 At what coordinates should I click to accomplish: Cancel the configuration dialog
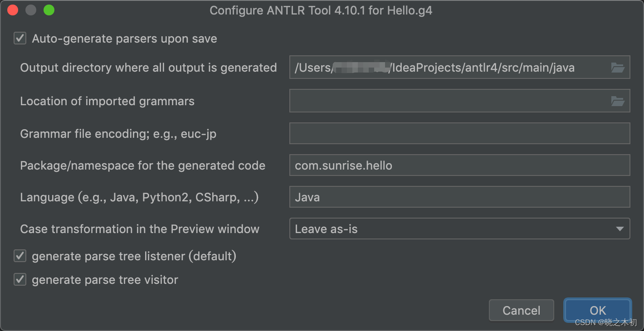(x=521, y=311)
